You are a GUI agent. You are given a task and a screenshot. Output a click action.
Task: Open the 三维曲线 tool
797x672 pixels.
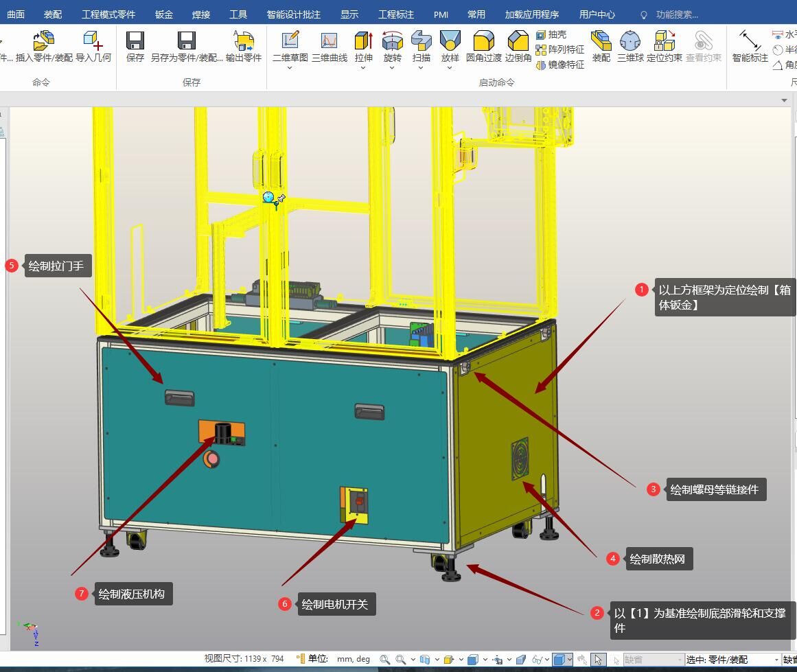[330, 43]
